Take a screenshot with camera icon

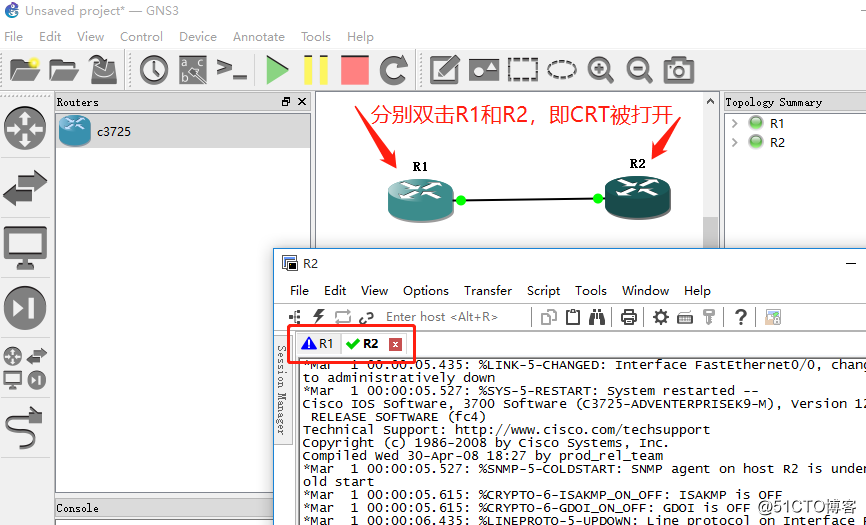[678, 70]
